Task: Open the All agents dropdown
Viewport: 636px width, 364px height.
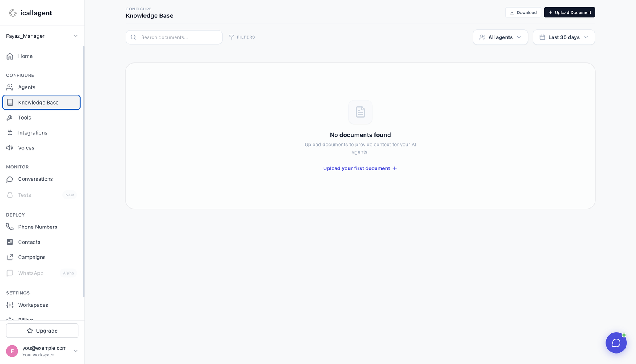Action: [x=500, y=37]
